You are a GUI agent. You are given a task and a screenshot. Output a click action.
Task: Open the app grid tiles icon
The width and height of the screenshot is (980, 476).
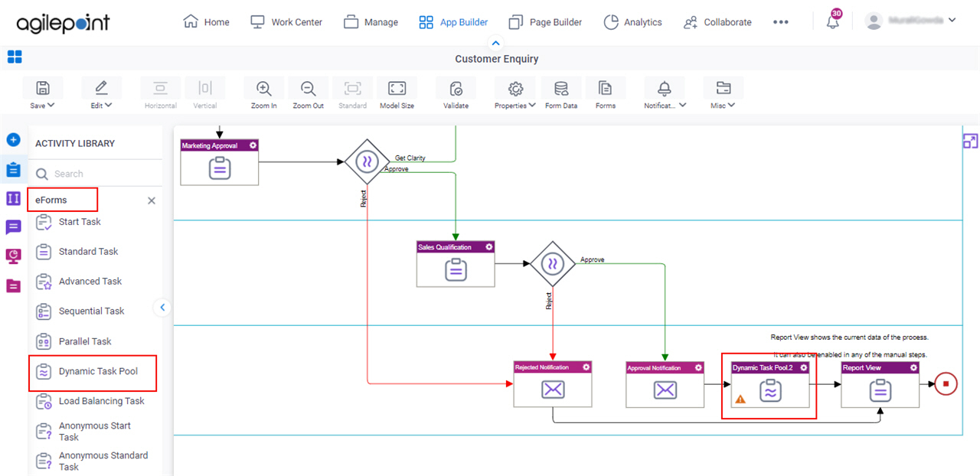15,57
